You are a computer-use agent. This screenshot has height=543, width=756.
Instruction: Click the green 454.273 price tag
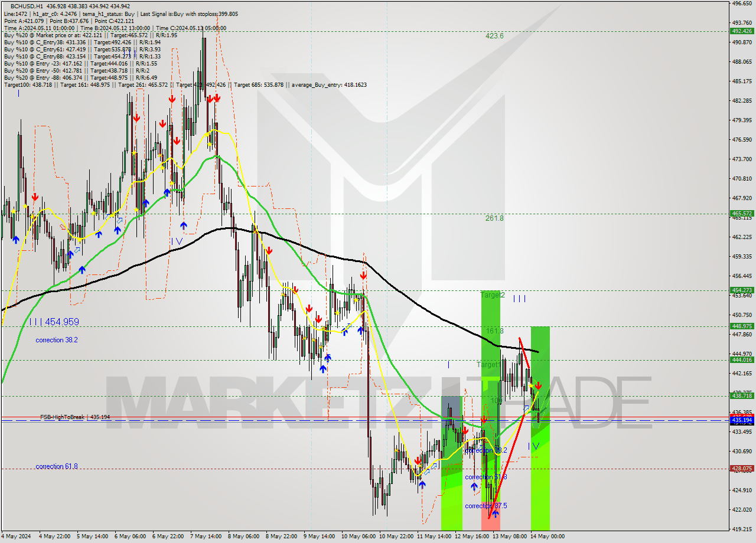tap(742, 290)
